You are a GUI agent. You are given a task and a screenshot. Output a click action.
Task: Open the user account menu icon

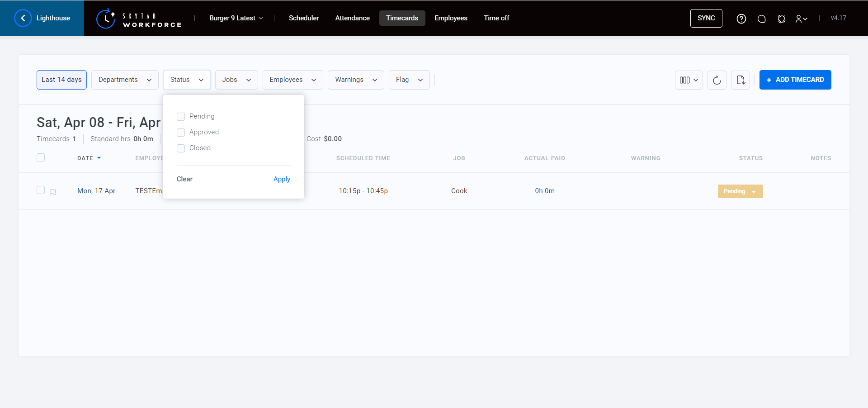coord(801,19)
